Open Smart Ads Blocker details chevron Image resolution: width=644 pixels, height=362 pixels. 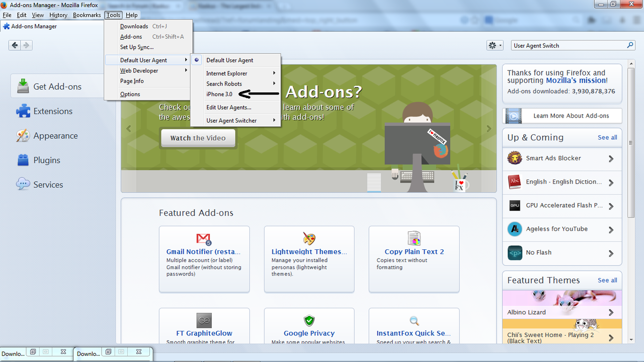(611, 159)
